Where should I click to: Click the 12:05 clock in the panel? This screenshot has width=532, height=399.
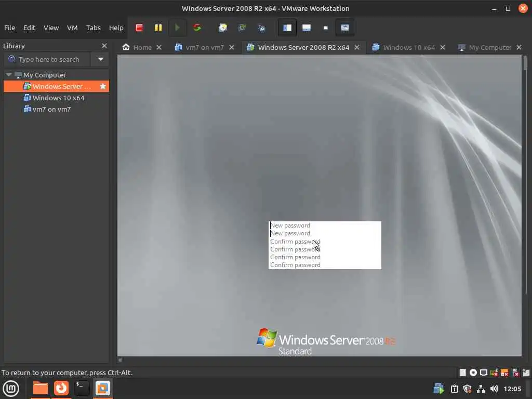pos(512,389)
